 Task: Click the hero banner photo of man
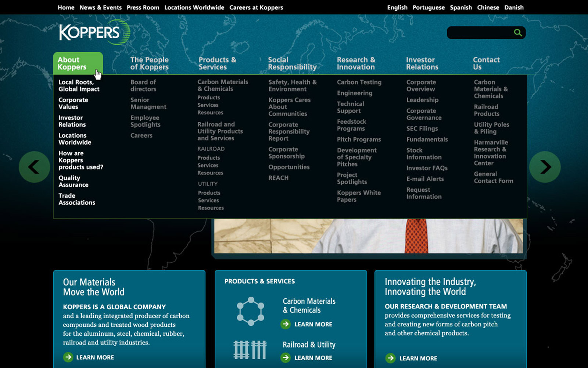369,236
